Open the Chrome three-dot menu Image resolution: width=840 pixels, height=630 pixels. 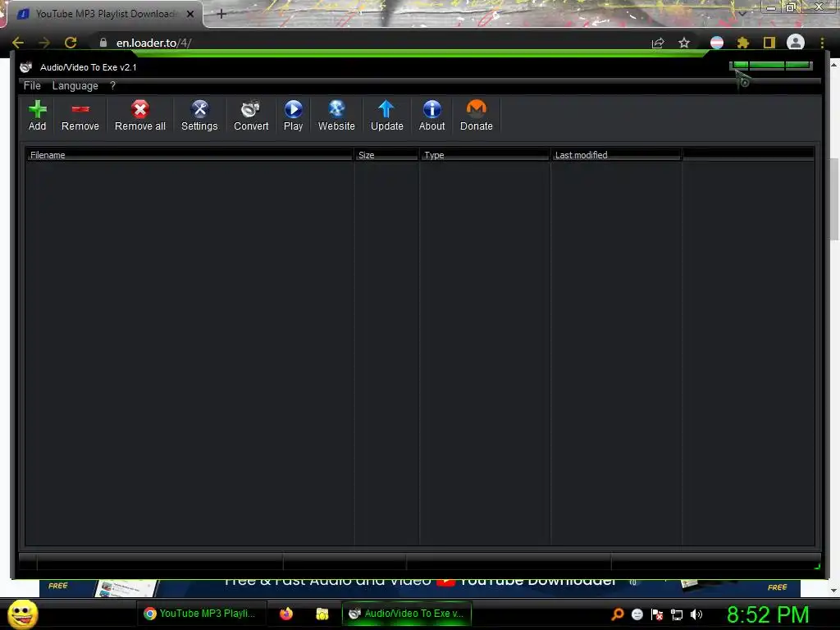(822, 43)
